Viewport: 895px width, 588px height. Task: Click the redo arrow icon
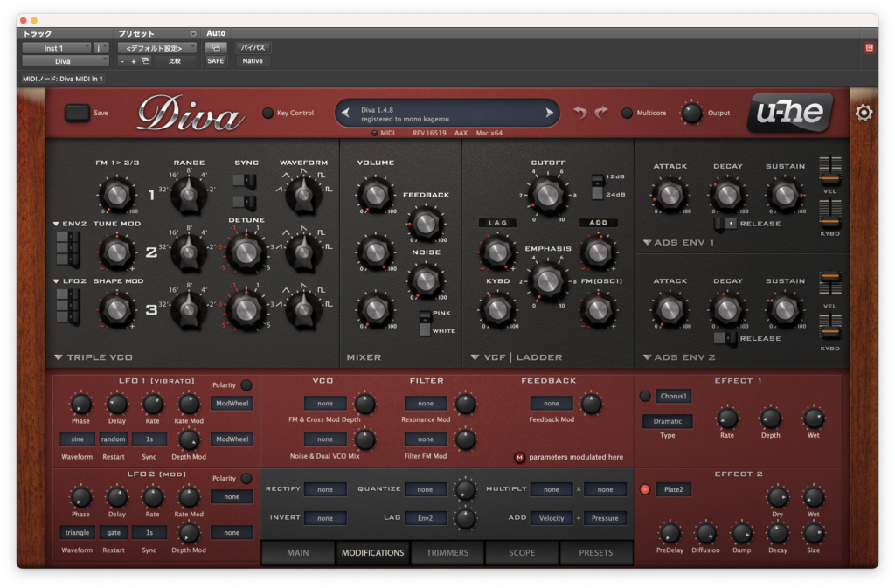pos(601,113)
